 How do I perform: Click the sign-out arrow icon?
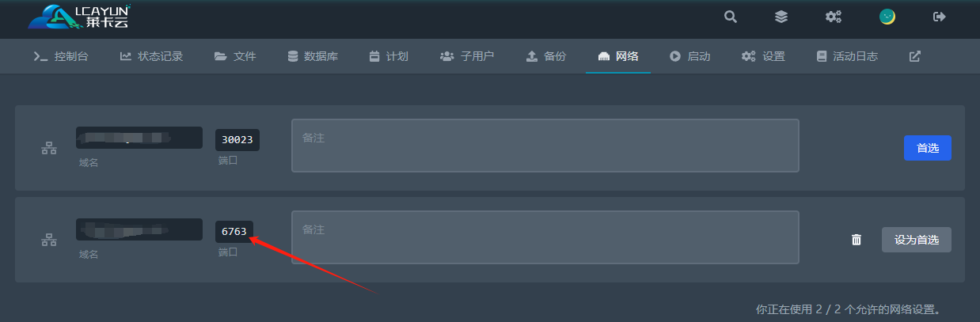940,17
